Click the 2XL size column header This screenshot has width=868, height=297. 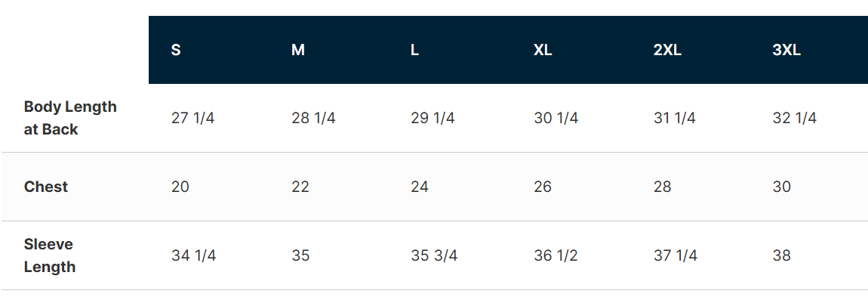(667, 50)
